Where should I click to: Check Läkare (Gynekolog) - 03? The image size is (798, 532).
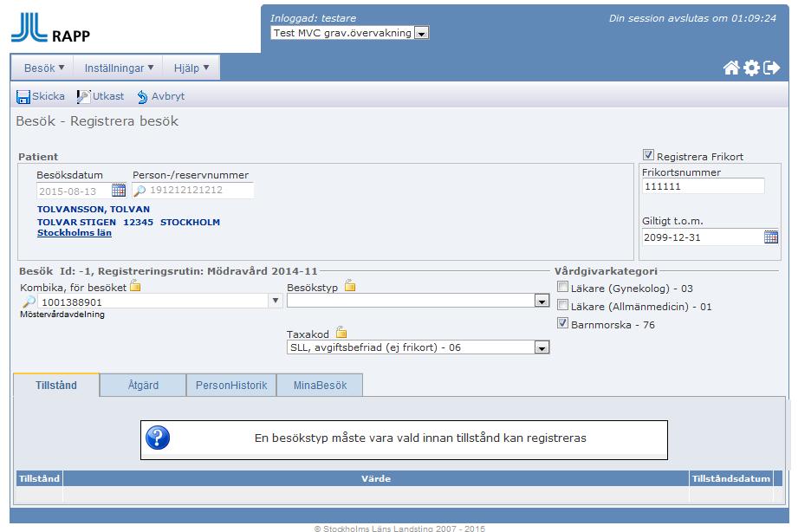pyautogui.click(x=562, y=287)
